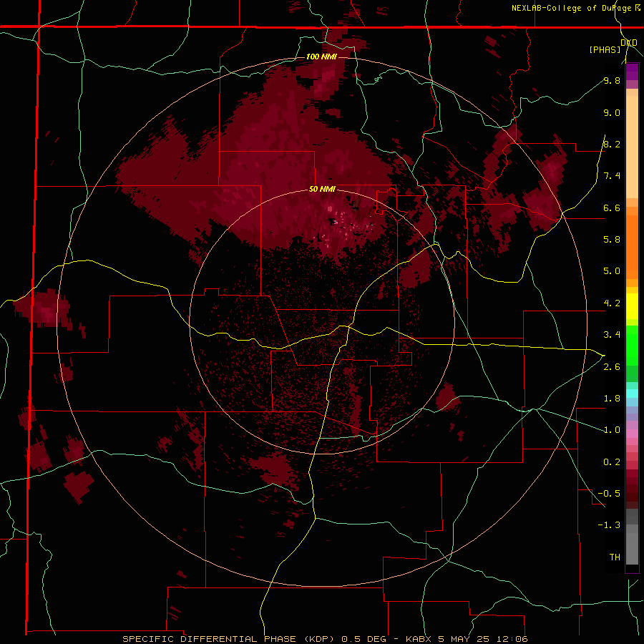Click the -1.3 value on color scale

[609, 525]
